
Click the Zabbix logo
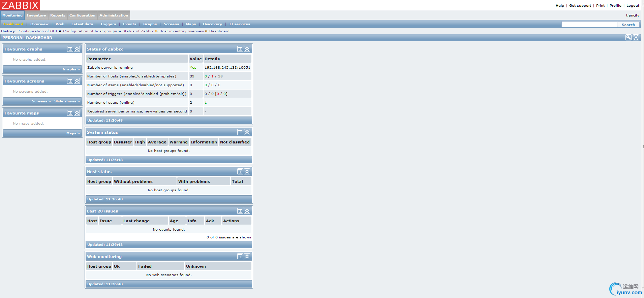(x=20, y=5)
